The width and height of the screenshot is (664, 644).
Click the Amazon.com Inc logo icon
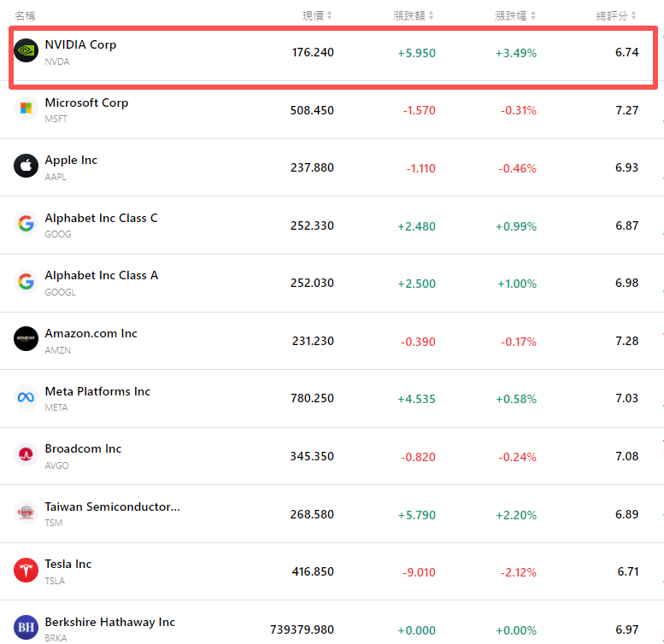click(x=26, y=339)
